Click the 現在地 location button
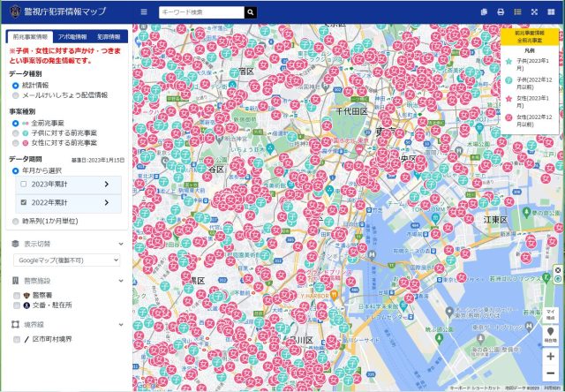 pyautogui.click(x=550, y=335)
